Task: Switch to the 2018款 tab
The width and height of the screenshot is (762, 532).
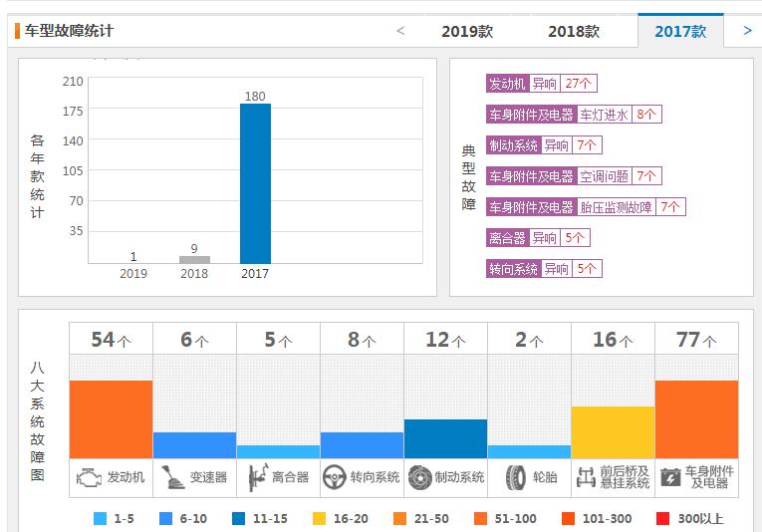Action: (x=574, y=32)
